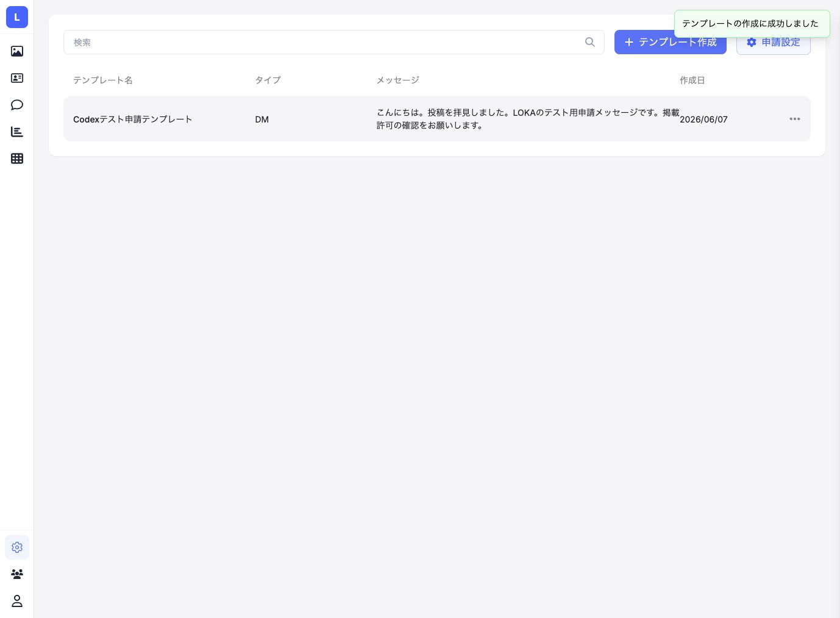Image resolution: width=840 pixels, height=618 pixels.
Task: Click the 作成日 column header
Action: [x=692, y=80]
